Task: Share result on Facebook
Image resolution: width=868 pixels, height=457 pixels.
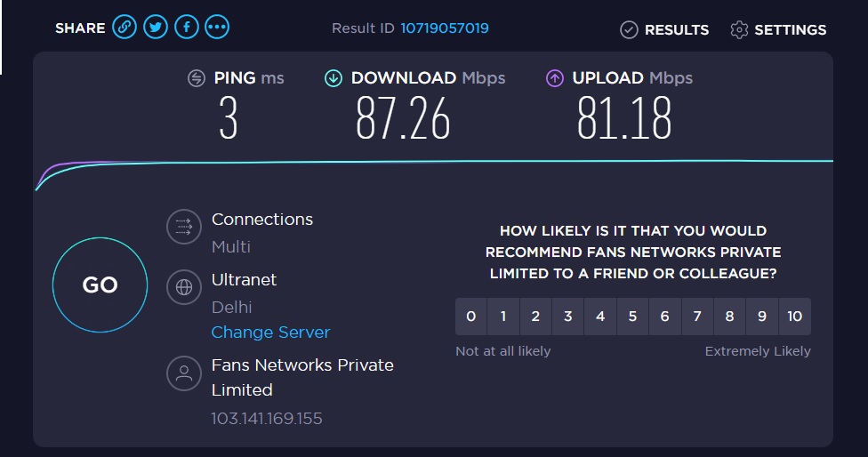Action: 186,28
